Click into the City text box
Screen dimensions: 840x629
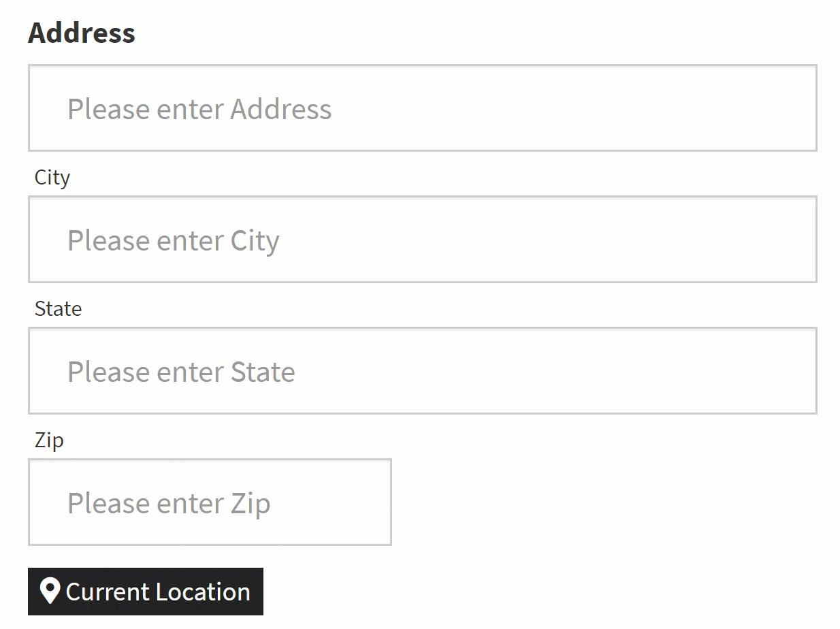[422, 240]
